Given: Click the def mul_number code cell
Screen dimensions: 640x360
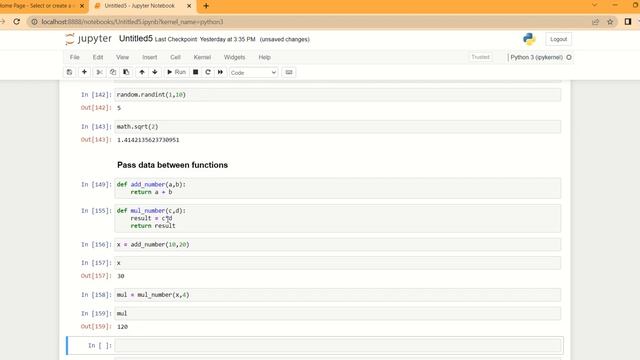Looking at the screenshot, I should 338,218.
